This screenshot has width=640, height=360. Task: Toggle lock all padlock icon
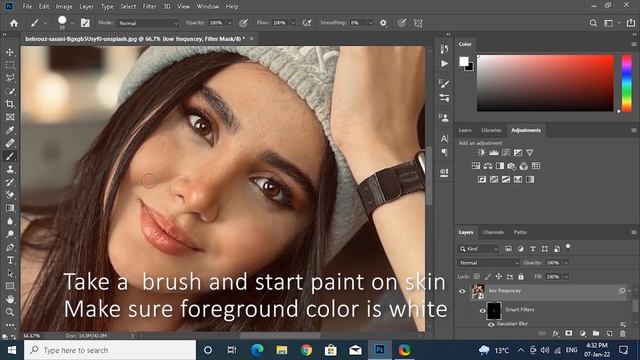521,277
